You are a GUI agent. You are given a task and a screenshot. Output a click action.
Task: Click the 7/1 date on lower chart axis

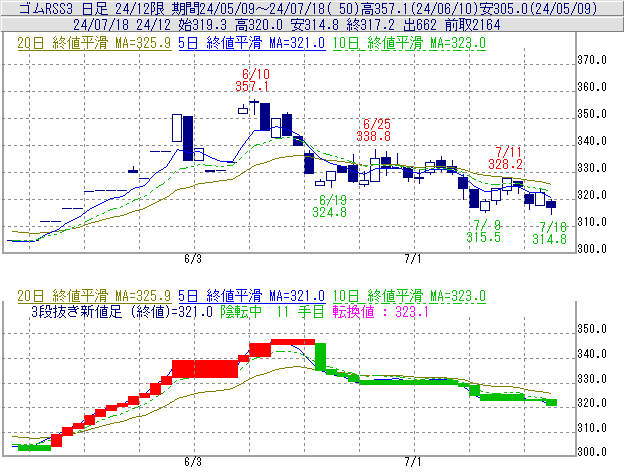pyautogui.click(x=413, y=462)
